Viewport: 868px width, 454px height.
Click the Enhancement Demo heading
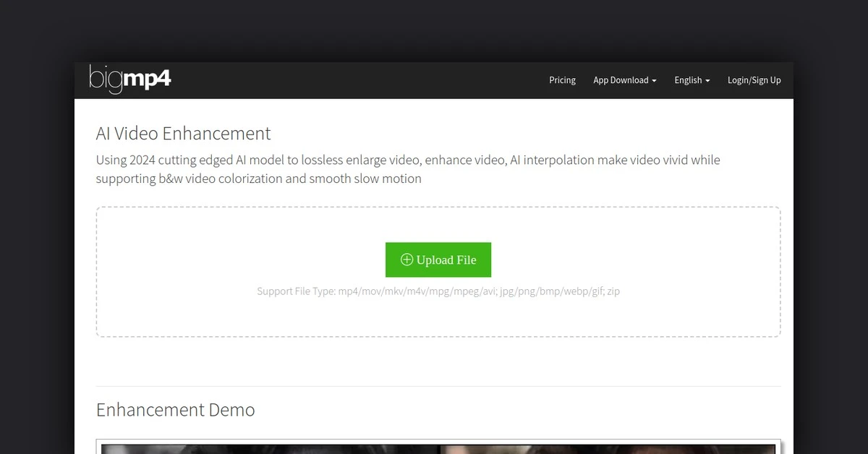(176, 410)
